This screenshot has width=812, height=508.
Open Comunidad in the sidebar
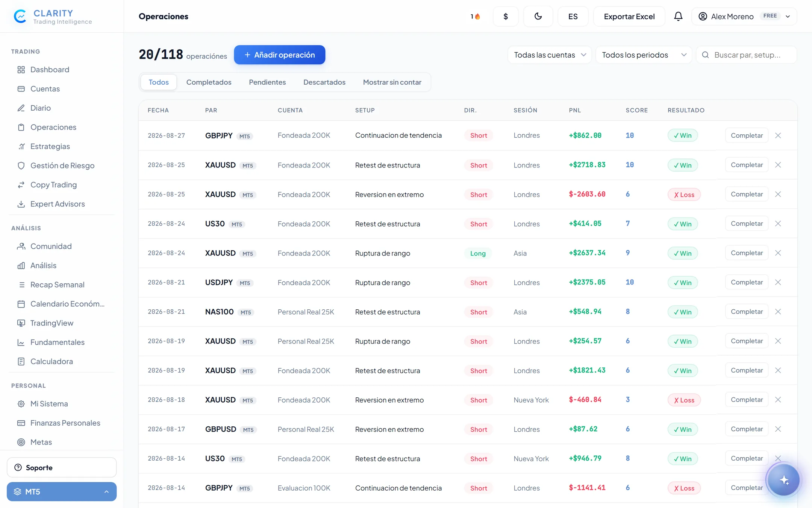[51, 246]
